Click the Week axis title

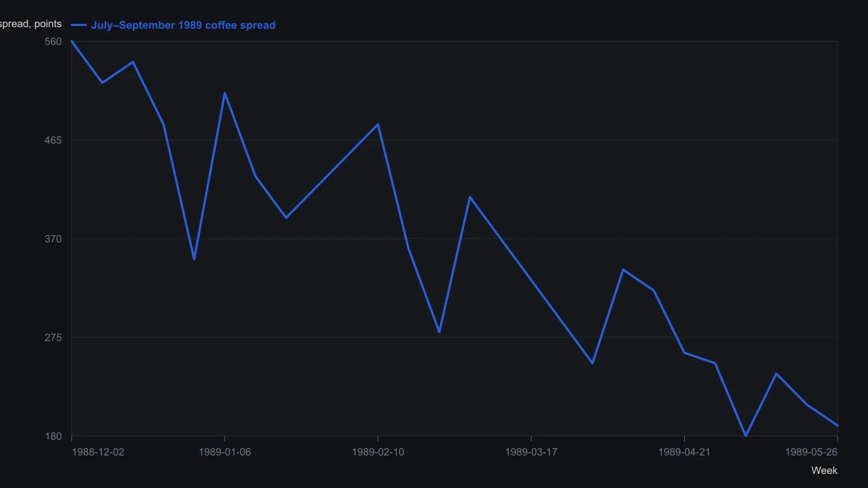[x=824, y=471]
